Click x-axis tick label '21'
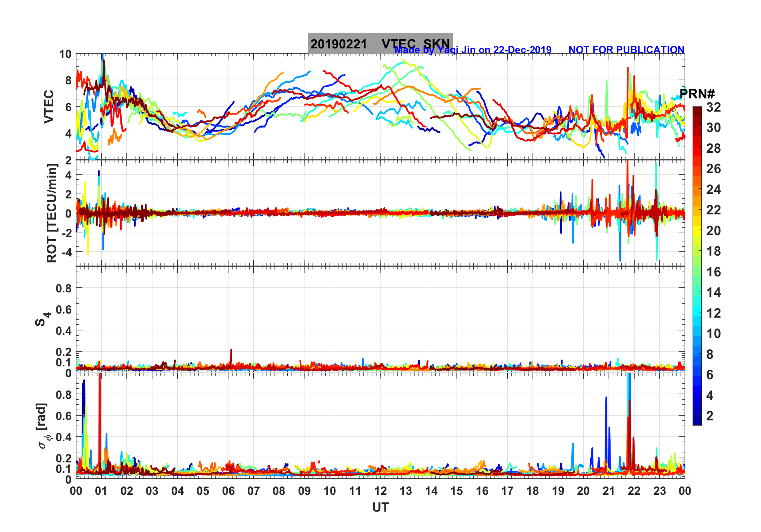The image size is (761, 532). [x=609, y=491]
